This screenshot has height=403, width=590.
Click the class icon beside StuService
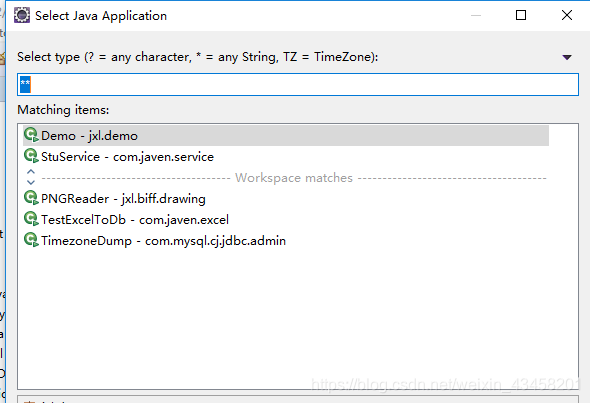tap(31, 156)
